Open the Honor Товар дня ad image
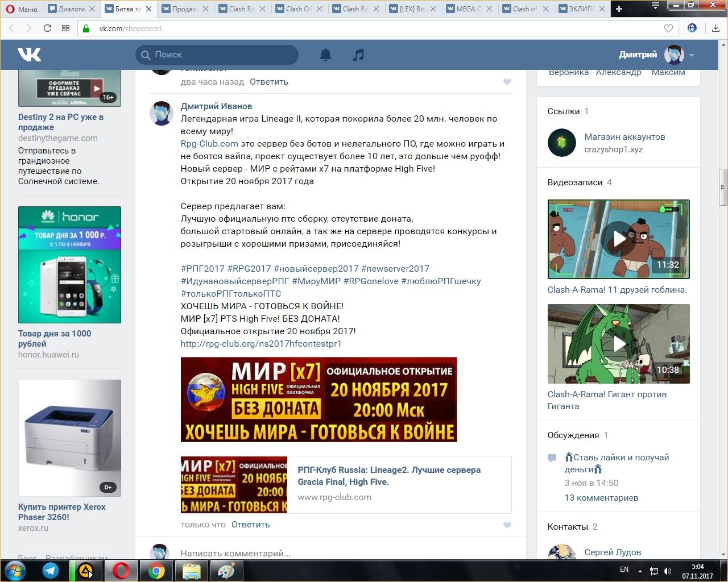 point(69,265)
